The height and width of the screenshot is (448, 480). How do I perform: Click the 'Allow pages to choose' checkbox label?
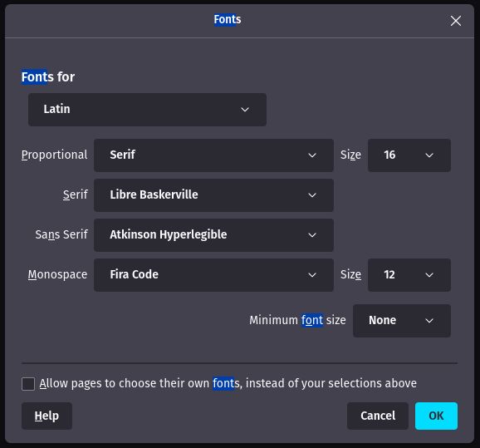coord(228,383)
